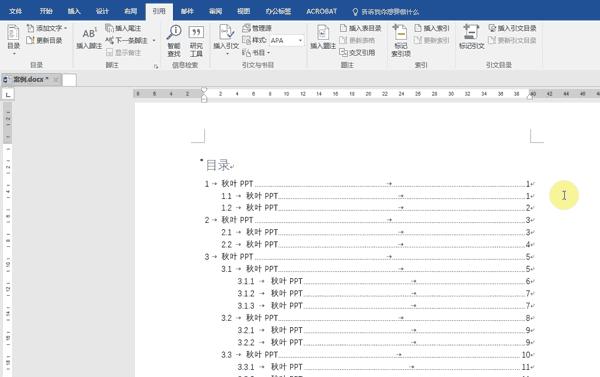The image size is (600, 377).
Task: Jump to next footnote via 下一条脚注
Action: 127,40
